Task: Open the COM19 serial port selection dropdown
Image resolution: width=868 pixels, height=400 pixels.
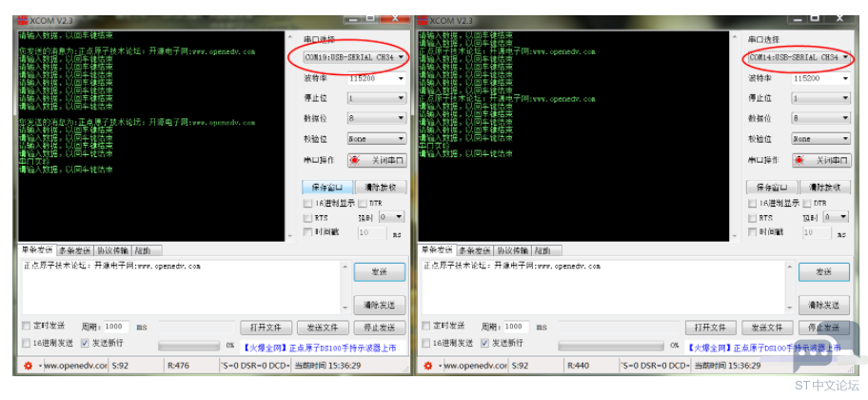Action: click(354, 57)
